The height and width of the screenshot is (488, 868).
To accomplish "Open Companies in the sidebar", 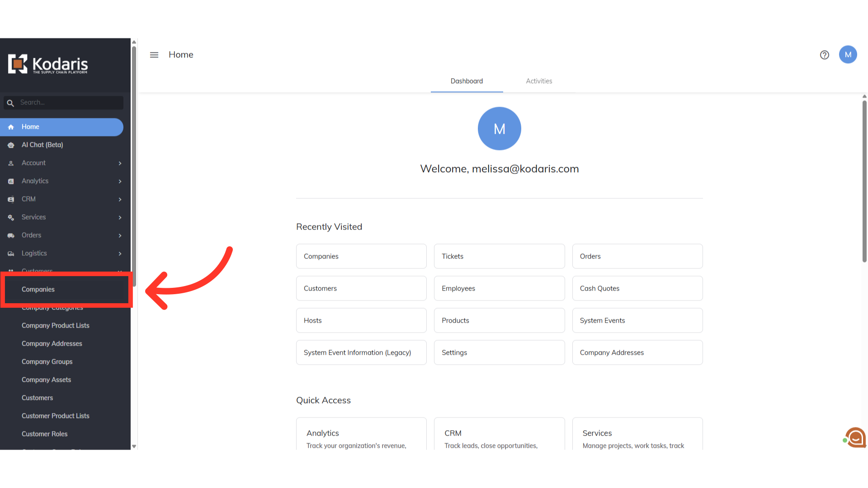I will (x=38, y=289).
